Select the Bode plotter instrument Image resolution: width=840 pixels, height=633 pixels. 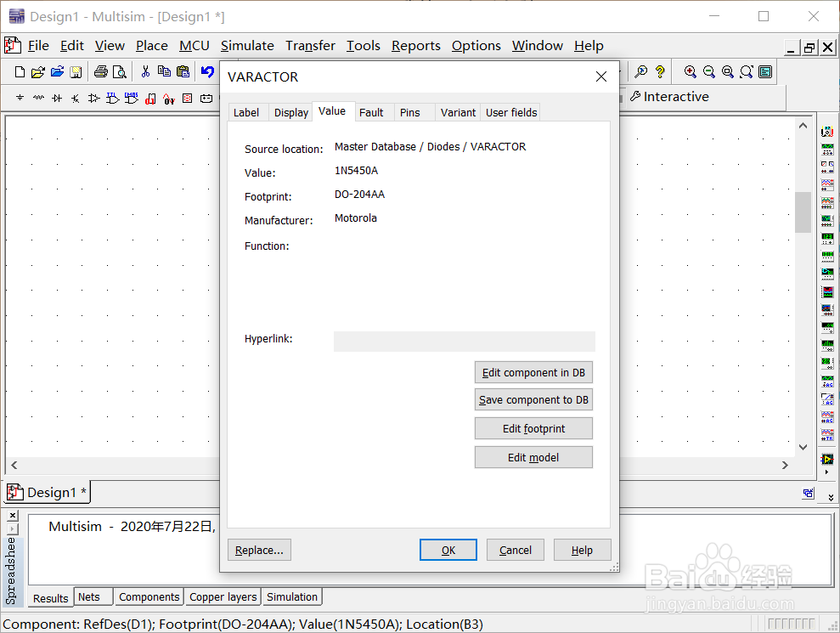click(x=827, y=220)
